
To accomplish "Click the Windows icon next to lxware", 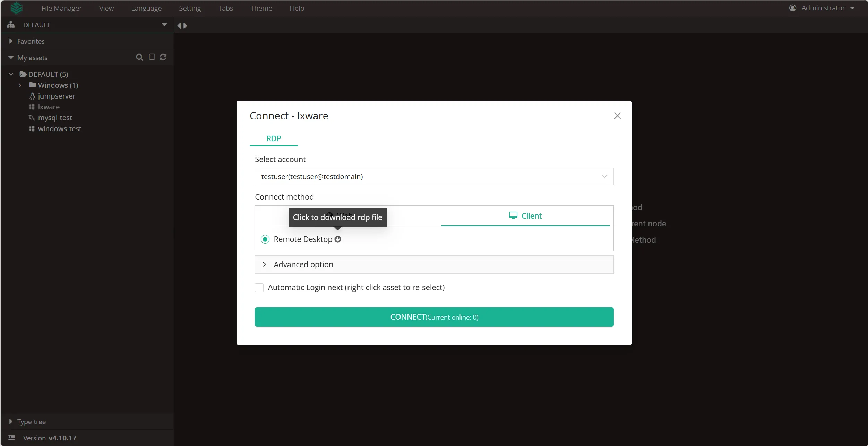I will click(x=32, y=107).
